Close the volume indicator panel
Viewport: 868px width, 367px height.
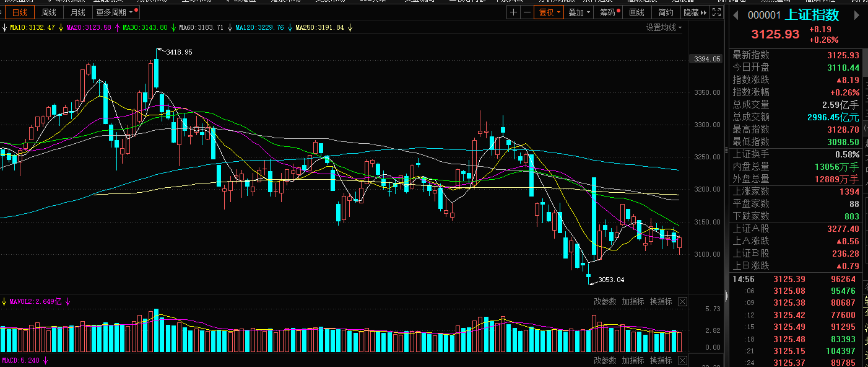point(682,301)
